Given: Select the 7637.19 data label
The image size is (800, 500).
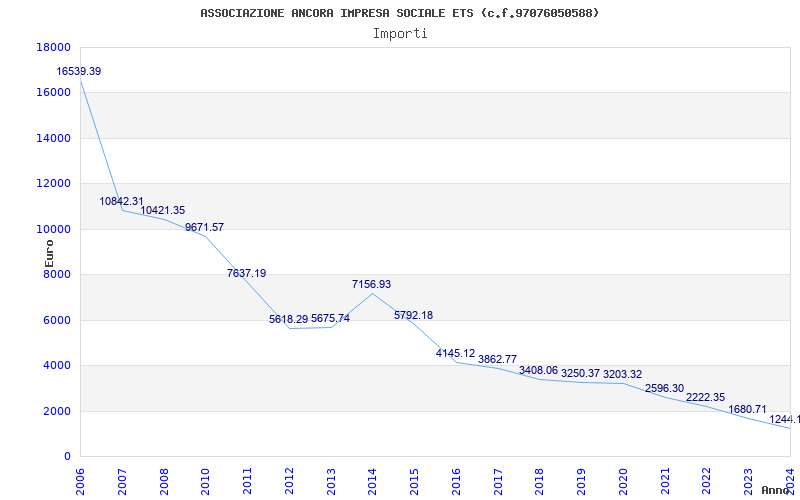Looking at the screenshot, I should (x=246, y=273).
